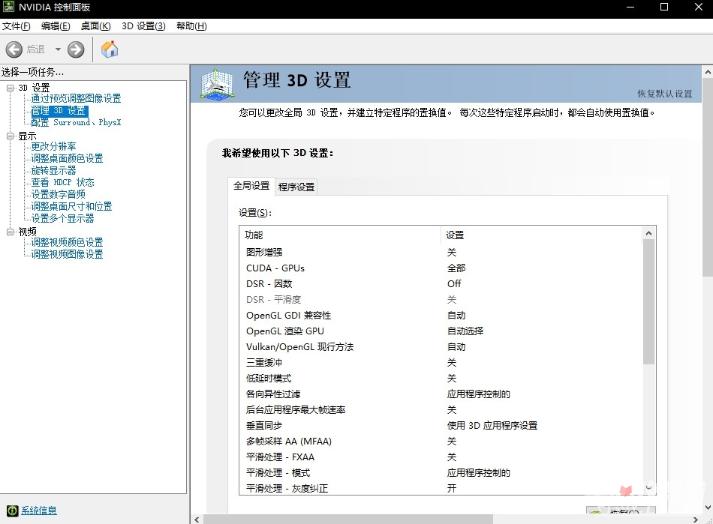Click the settings list scroll-down arrow
Image resolution: width=713 pixels, height=524 pixels.
click(649, 488)
